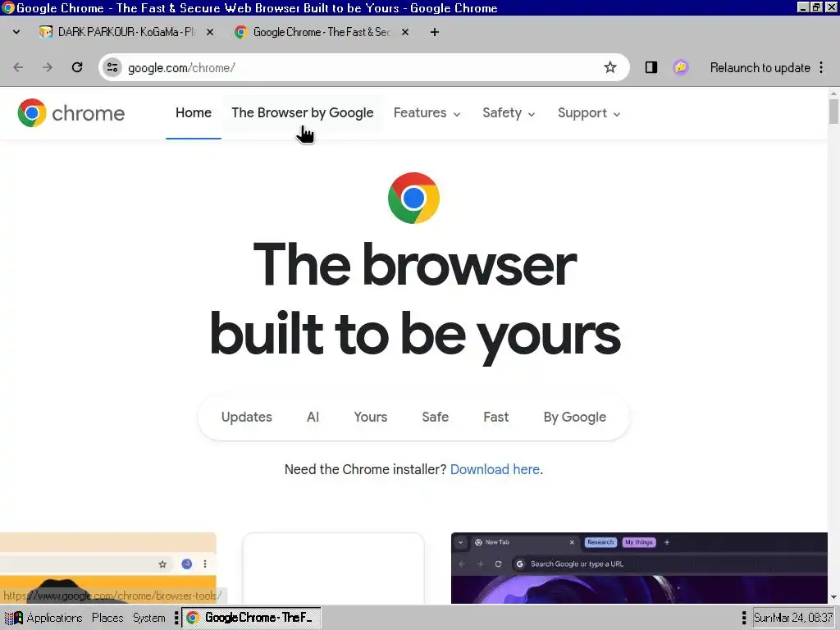Reload the current page
This screenshot has width=840, height=630.
[x=77, y=67]
